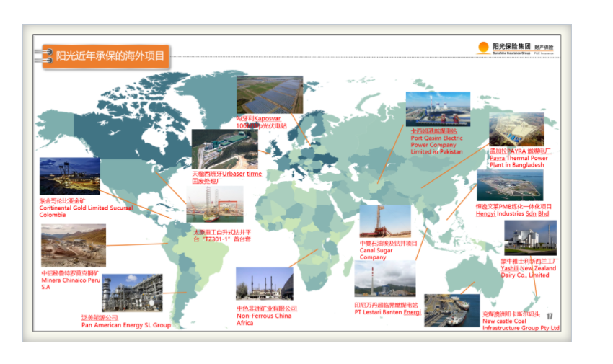
Task: Select the Kaposvar 100MWp caption text
Action: tap(261, 123)
